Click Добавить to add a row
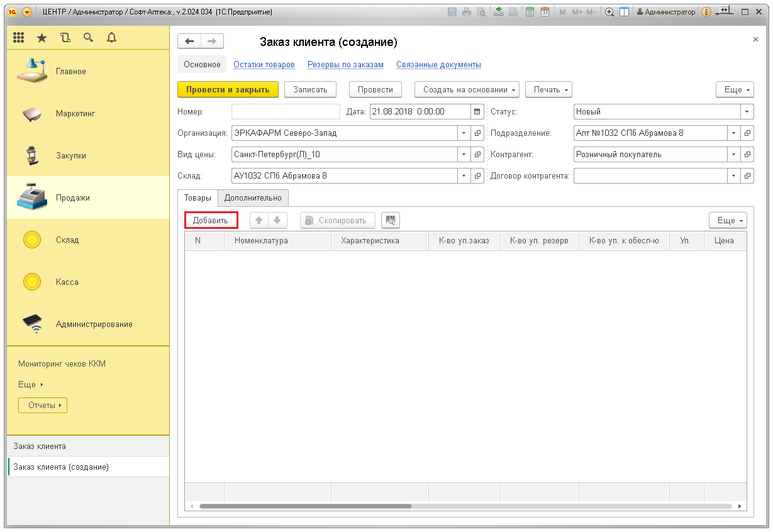Viewport: 773px width, 532px height. point(211,220)
